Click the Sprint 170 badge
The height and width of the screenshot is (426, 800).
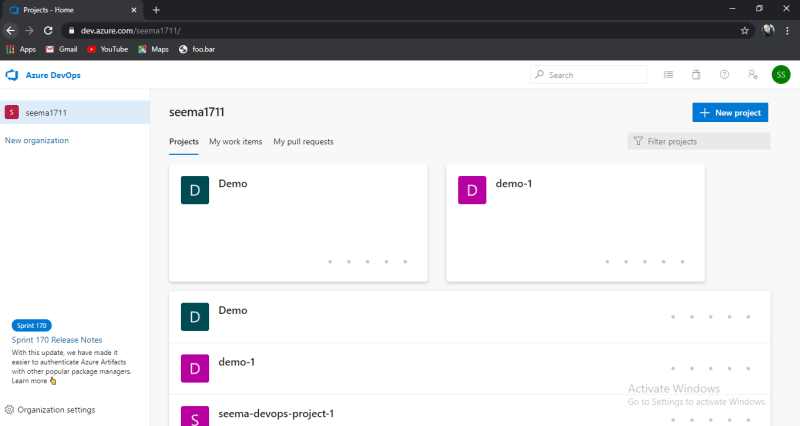coord(32,325)
